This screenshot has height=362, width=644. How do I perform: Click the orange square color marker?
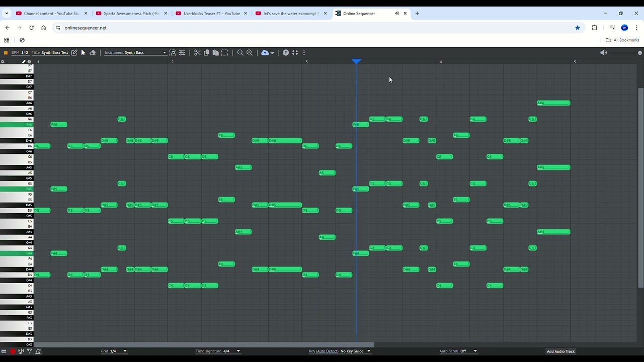pyautogui.click(x=6, y=52)
